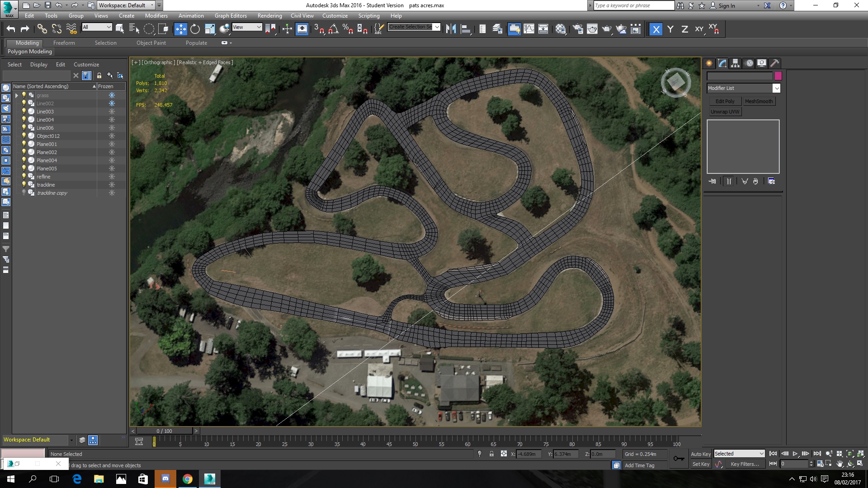Image resolution: width=868 pixels, height=488 pixels.
Task: Click the Select and Link icon
Action: pyautogui.click(x=42, y=29)
